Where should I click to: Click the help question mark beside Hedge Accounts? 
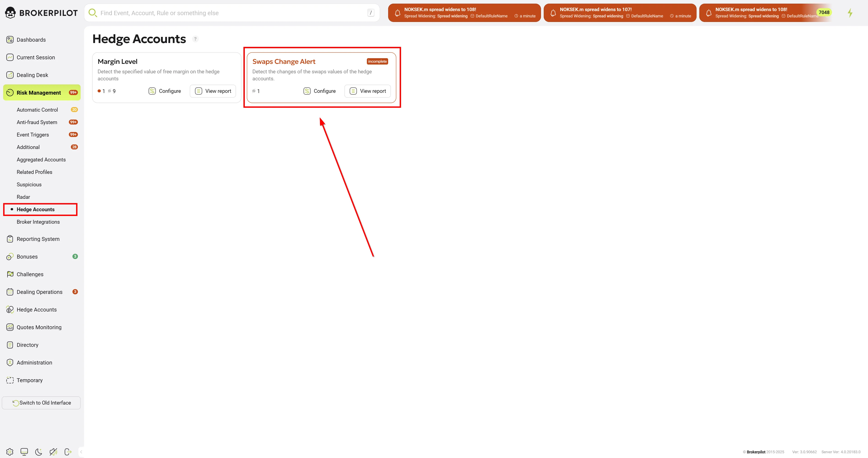click(x=195, y=39)
